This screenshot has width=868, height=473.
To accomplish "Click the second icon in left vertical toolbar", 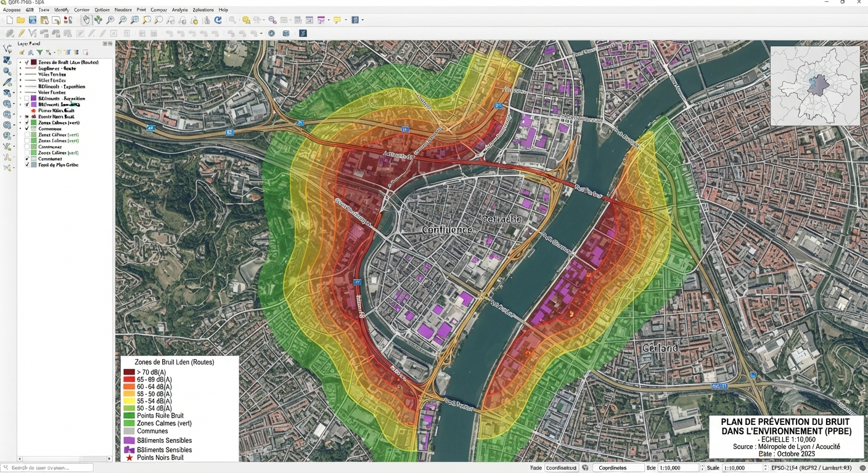I will pos(7,60).
